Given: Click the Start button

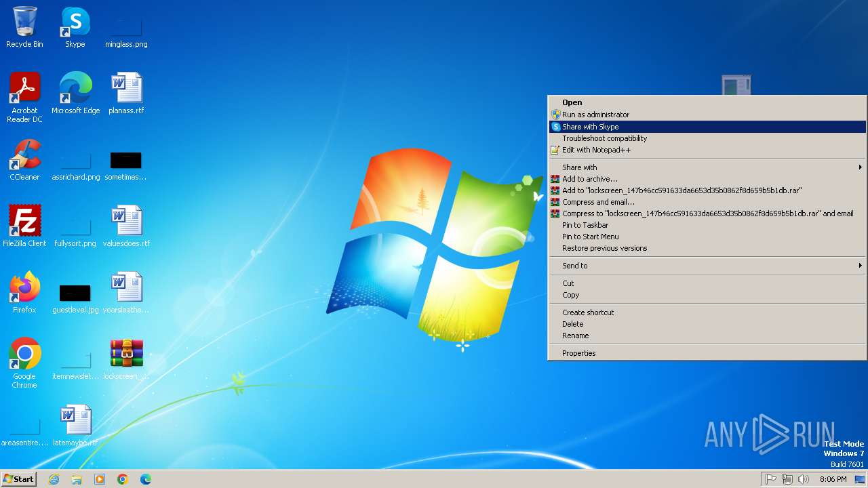Looking at the screenshot, I should tap(18, 479).
